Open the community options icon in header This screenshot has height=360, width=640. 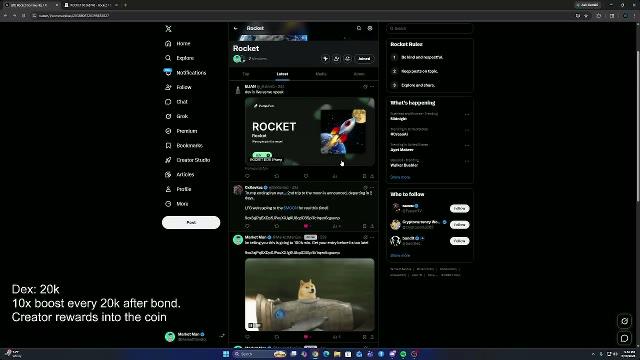(x=370, y=28)
